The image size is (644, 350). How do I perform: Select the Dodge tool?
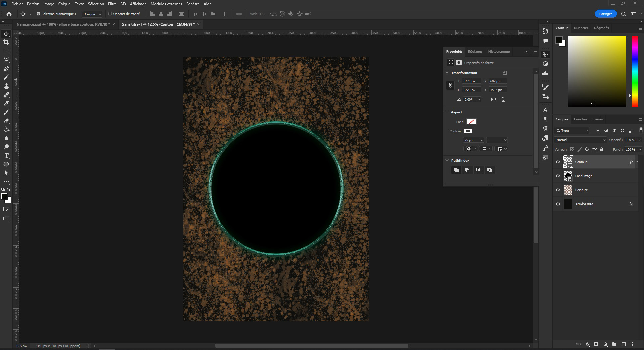[x=6, y=147]
